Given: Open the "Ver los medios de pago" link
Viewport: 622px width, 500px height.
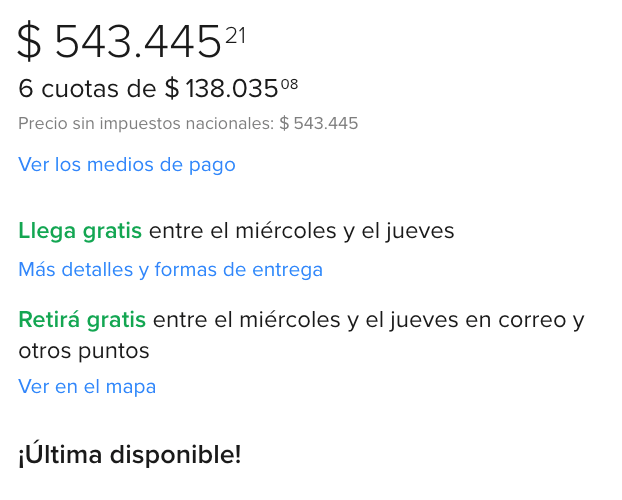Looking at the screenshot, I should 127,164.
